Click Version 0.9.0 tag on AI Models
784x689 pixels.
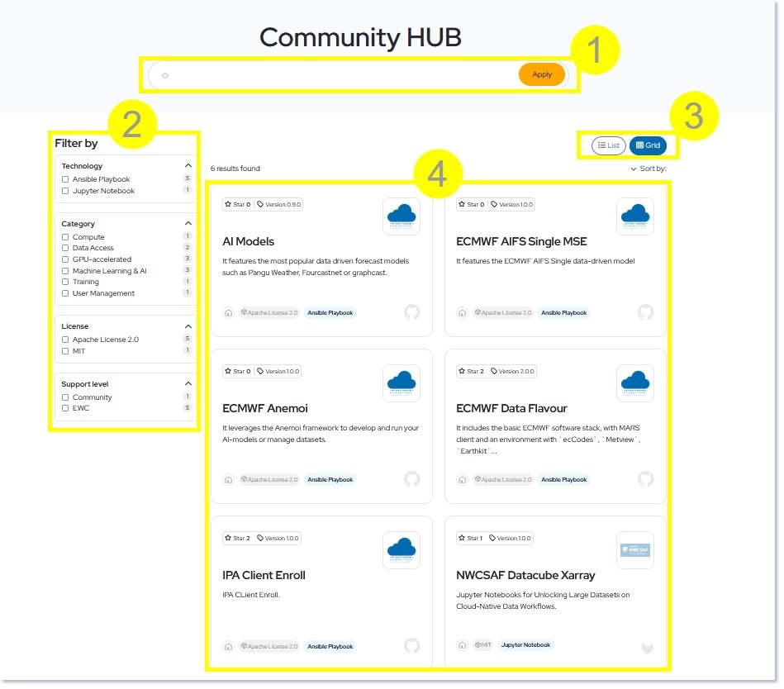(279, 205)
